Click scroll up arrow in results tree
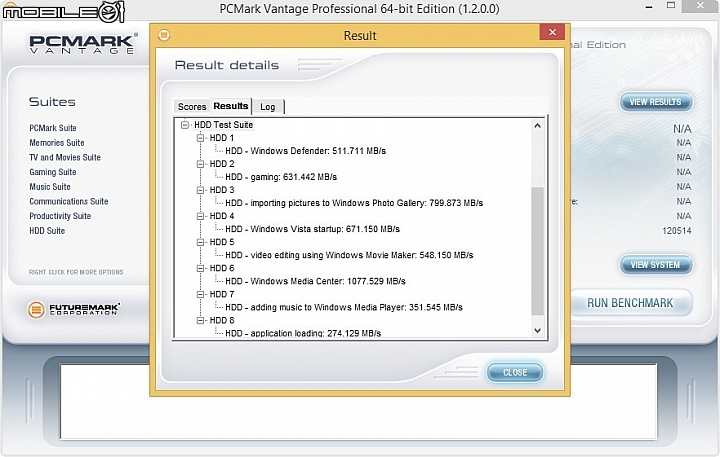Viewport: 720px width, 457px height. click(537, 125)
